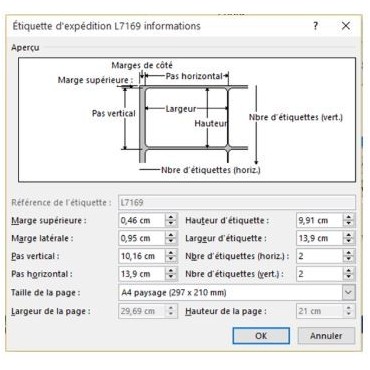Decrease Marge latérale with down arrow
The height and width of the screenshot is (370, 370).
[171, 242]
